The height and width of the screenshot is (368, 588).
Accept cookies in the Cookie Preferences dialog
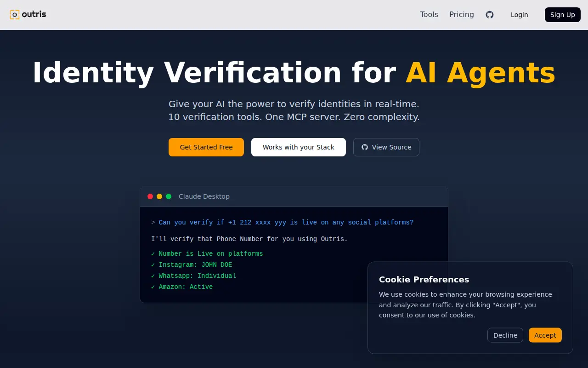click(x=545, y=335)
